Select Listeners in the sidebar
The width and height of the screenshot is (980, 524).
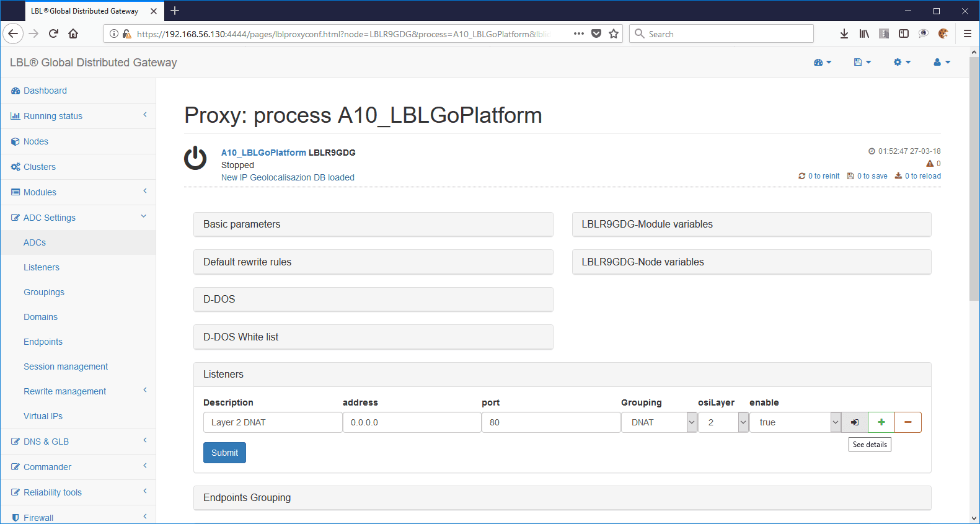click(78, 267)
